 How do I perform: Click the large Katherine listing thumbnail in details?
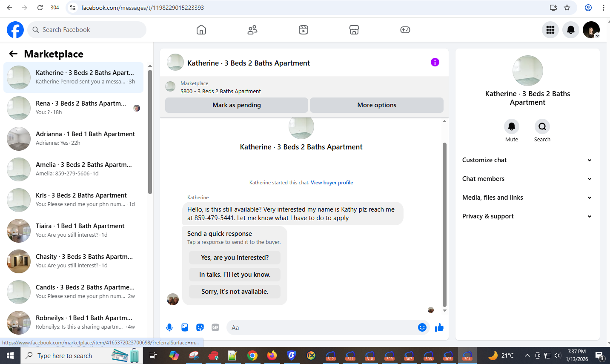click(x=528, y=71)
